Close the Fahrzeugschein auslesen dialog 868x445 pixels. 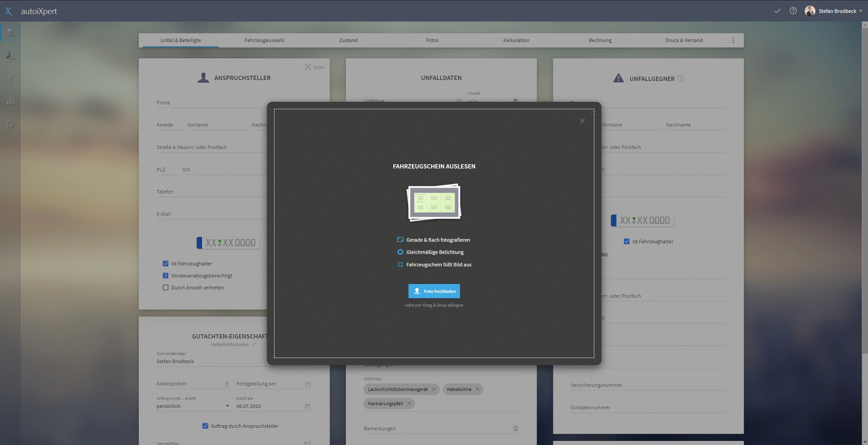[582, 121]
